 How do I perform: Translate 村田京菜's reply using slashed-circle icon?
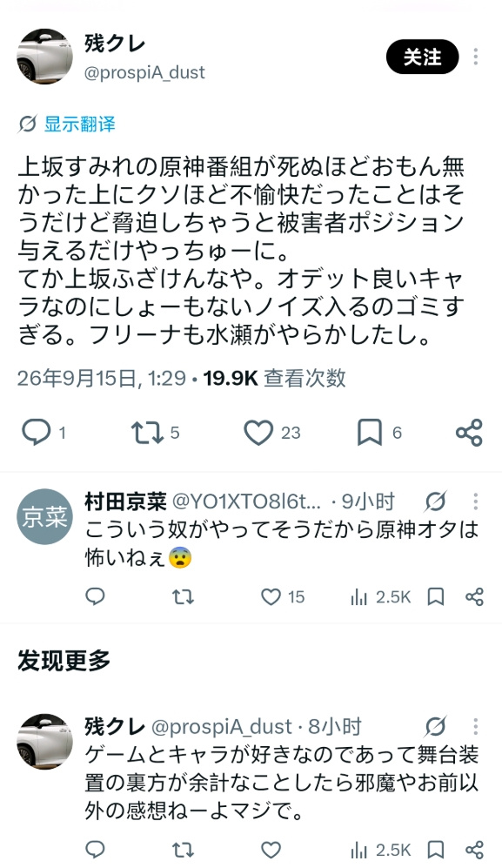436,501
